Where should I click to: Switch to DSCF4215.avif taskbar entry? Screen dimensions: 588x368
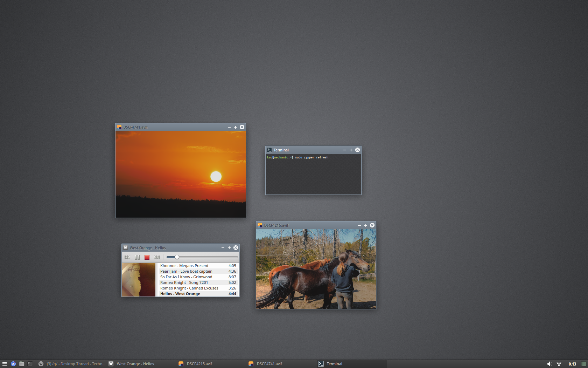tap(199, 364)
